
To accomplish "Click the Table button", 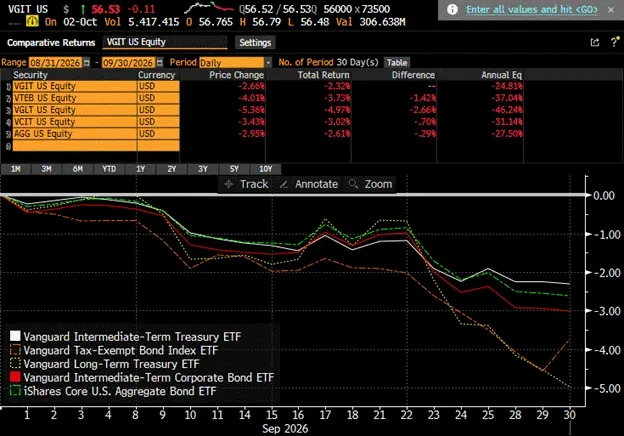I will [397, 62].
